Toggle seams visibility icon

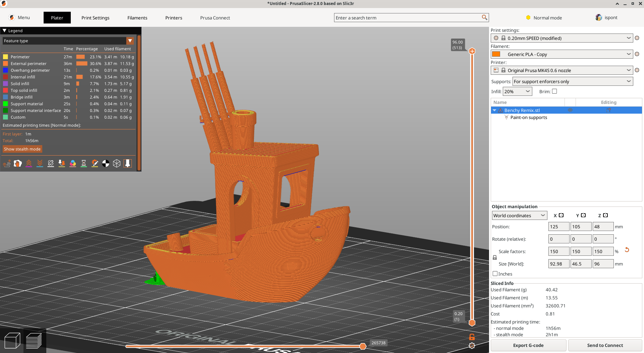coord(51,164)
